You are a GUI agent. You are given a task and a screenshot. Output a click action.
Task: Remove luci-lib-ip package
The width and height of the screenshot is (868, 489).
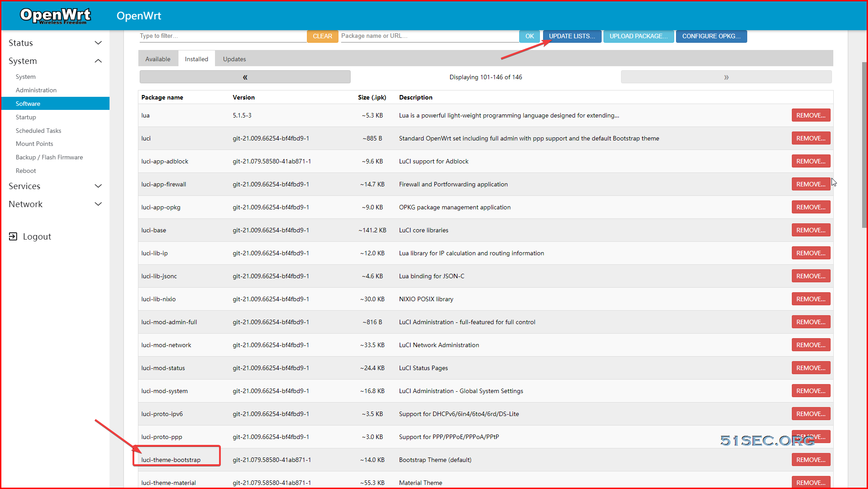coord(811,253)
